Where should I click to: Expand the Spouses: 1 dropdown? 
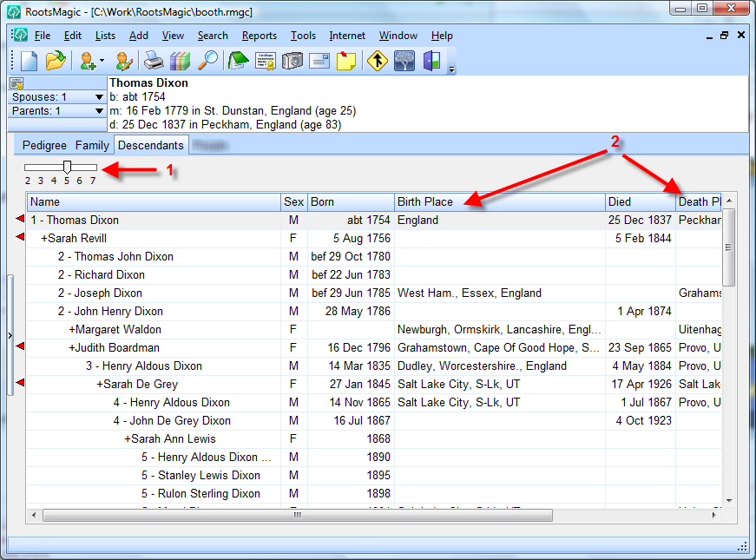[x=99, y=97]
